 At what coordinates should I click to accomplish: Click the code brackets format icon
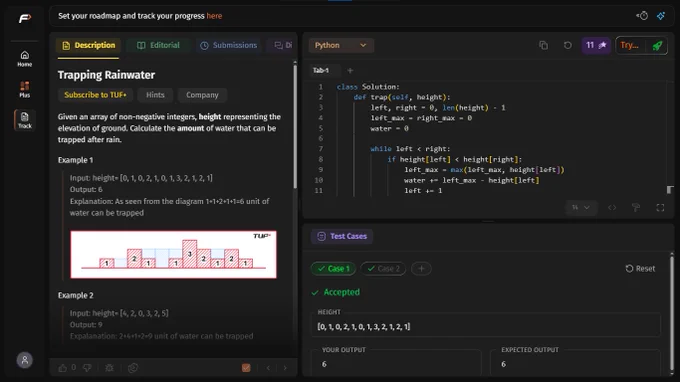pos(612,208)
